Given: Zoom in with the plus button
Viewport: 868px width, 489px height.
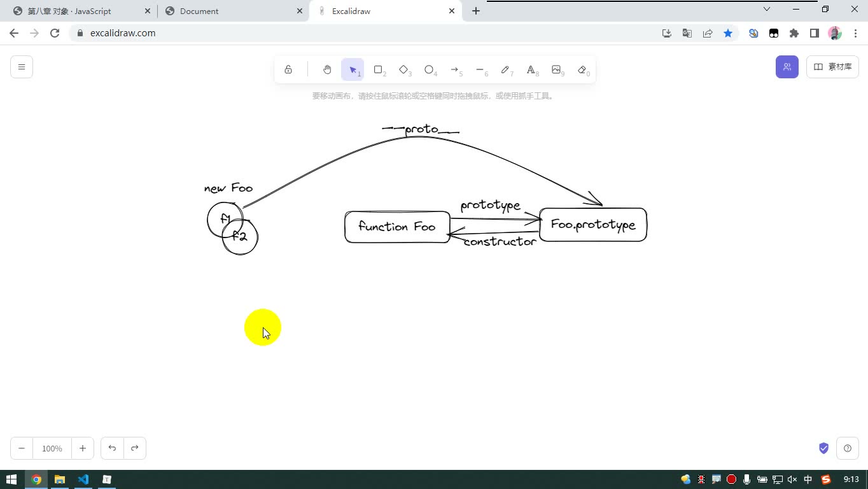Looking at the screenshot, I should [x=83, y=448].
